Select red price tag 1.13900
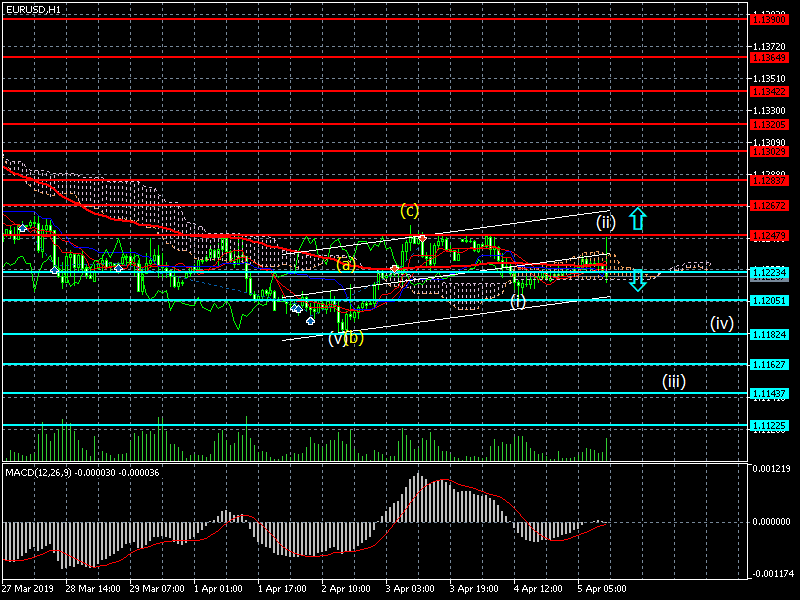The image size is (800, 600). click(769, 19)
